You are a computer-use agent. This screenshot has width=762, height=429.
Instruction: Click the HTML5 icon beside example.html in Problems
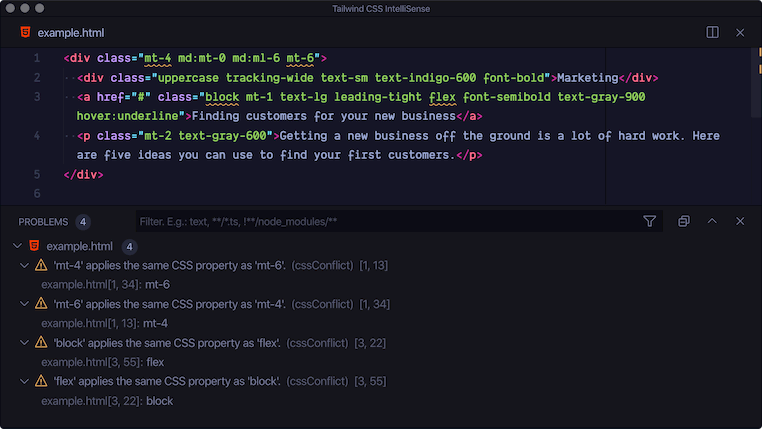click(x=34, y=245)
